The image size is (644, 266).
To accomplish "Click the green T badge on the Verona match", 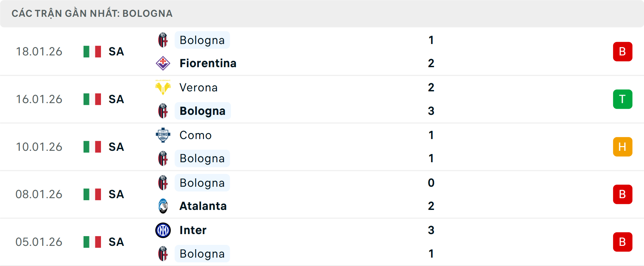I will [623, 99].
